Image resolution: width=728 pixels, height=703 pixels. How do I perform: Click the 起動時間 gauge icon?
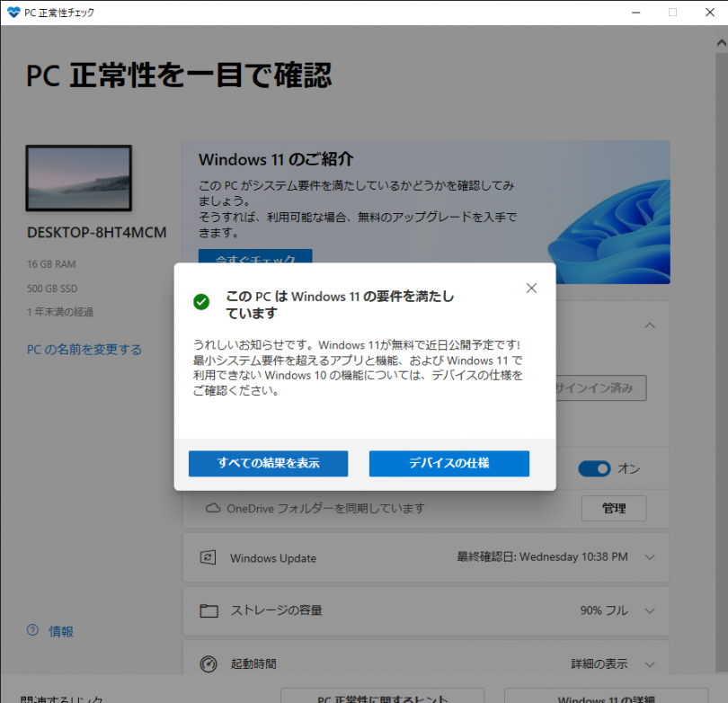209,664
